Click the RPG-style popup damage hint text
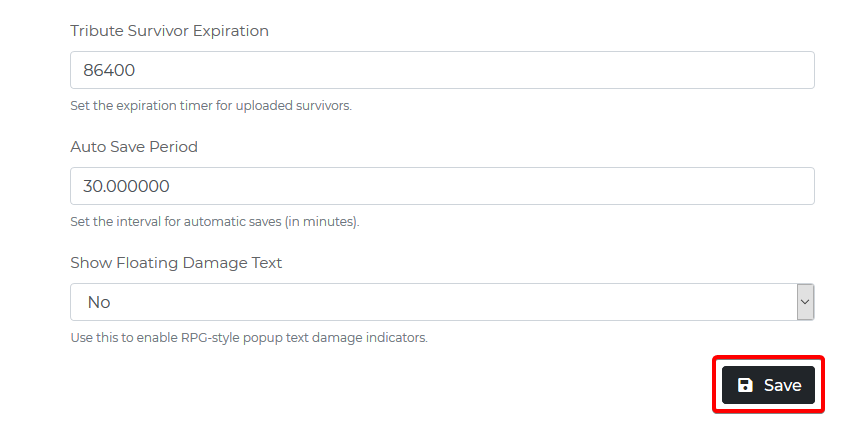Screen dimensions: 849x438 click(248, 337)
